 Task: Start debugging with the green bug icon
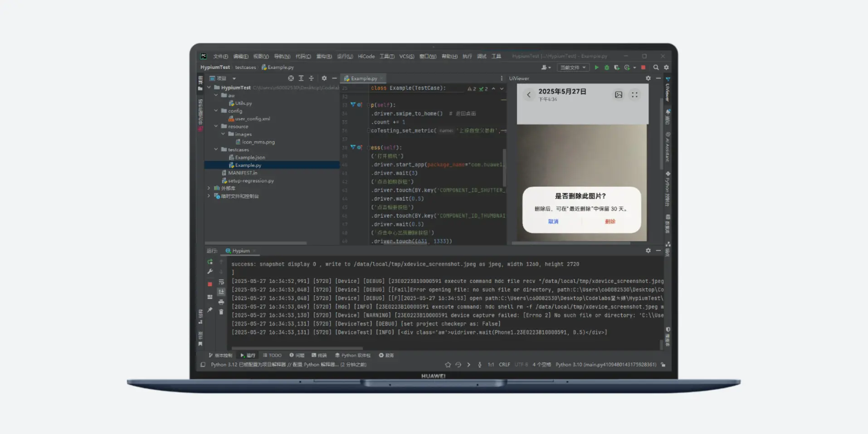pyautogui.click(x=607, y=68)
